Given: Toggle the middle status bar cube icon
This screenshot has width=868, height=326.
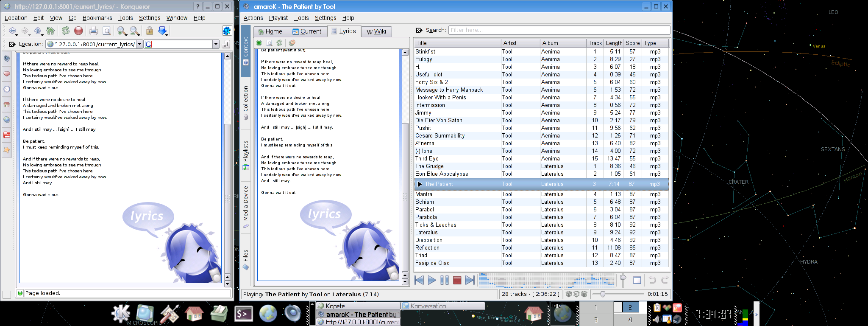Looking at the screenshot, I should click(x=576, y=294).
